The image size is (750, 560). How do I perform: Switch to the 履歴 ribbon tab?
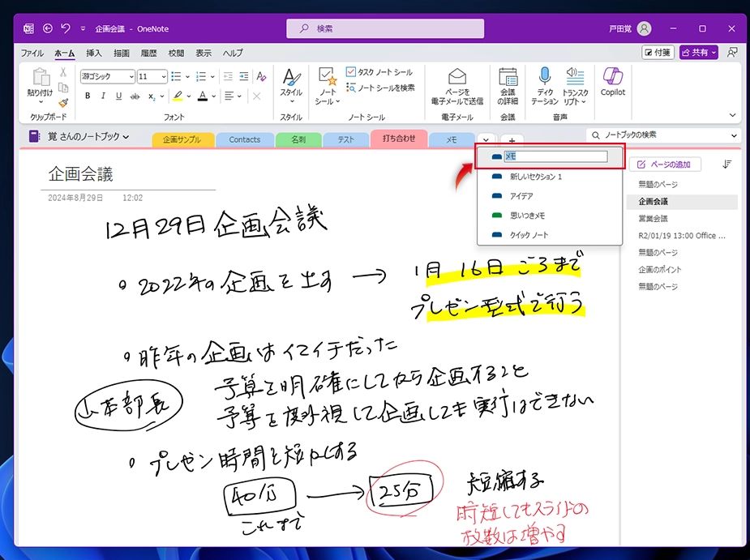coord(148,53)
